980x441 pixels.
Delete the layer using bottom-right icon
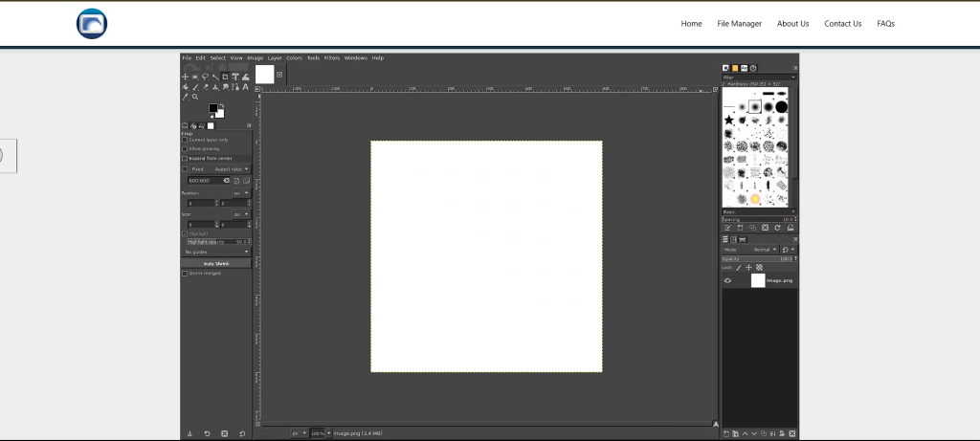click(791, 433)
